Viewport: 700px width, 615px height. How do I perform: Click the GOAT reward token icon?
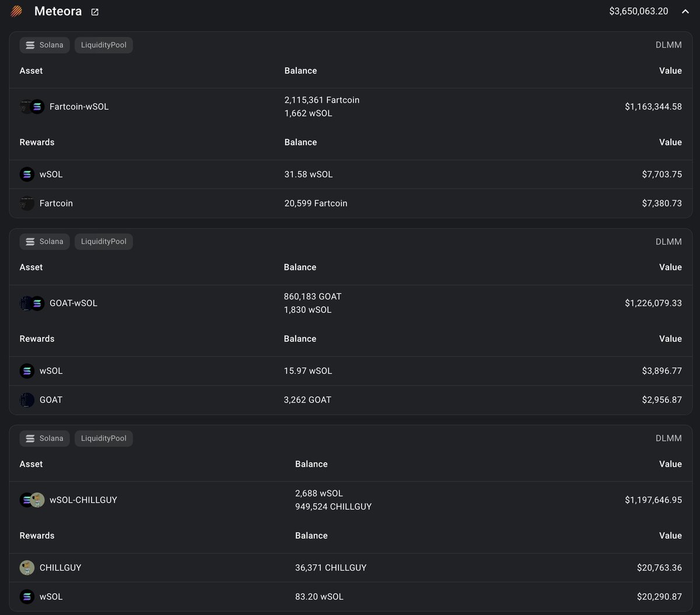pos(27,400)
